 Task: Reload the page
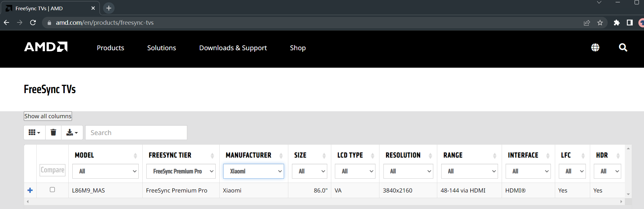[x=33, y=23]
